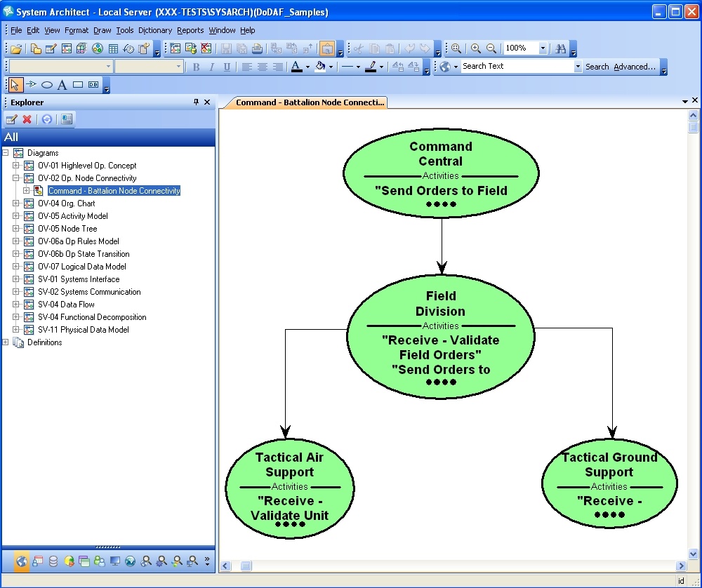
Task: Open the 100% zoom level dropdown
Action: click(543, 48)
